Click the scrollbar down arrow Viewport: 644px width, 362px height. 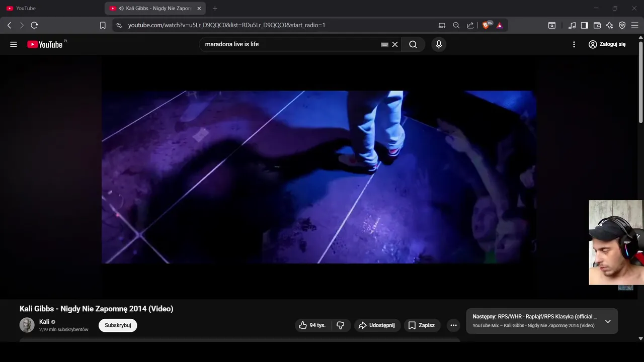pos(640,338)
